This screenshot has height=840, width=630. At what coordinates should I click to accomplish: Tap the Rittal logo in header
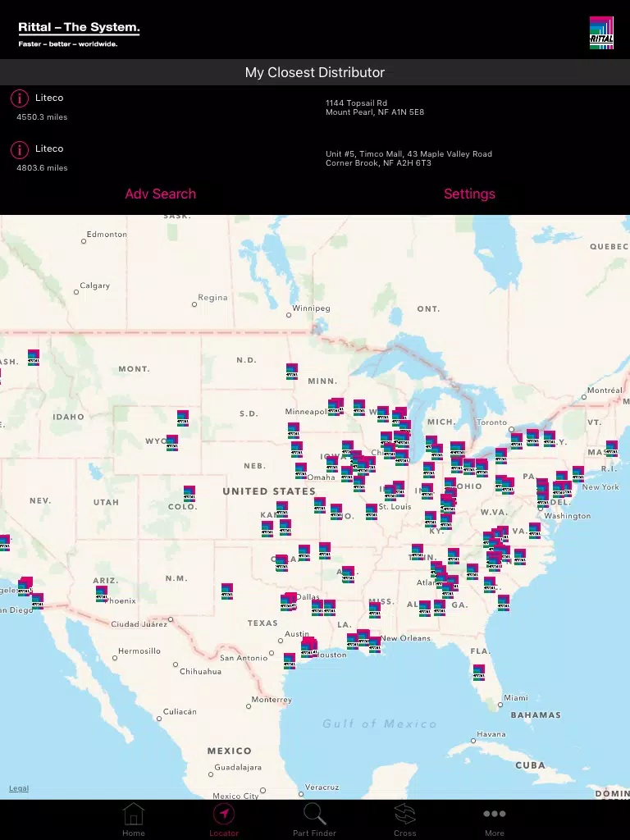click(601, 33)
